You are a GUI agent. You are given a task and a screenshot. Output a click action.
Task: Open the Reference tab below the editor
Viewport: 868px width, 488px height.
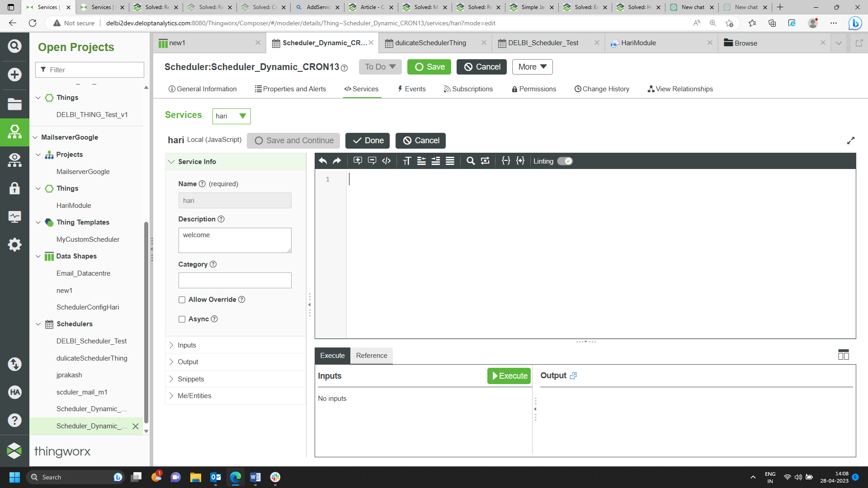[x=371, y=356]
